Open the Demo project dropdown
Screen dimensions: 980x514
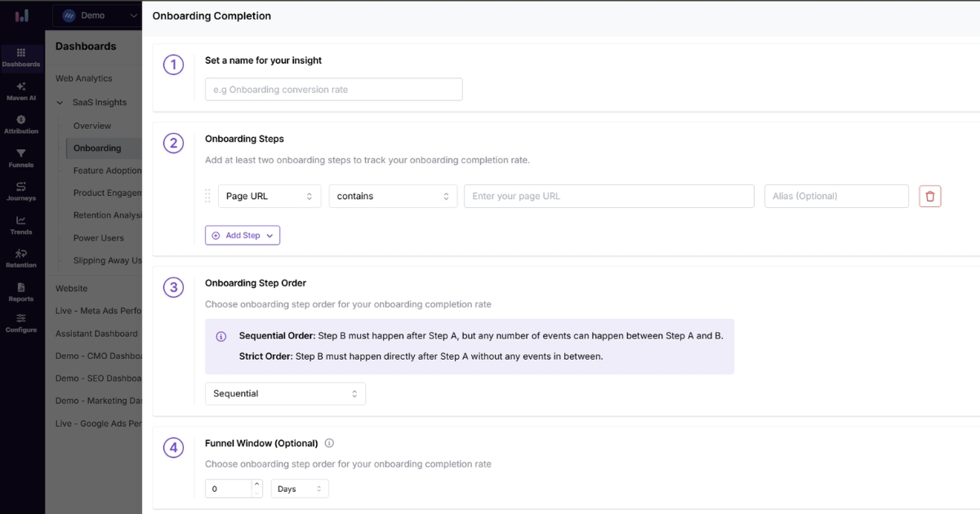[97, 16]
